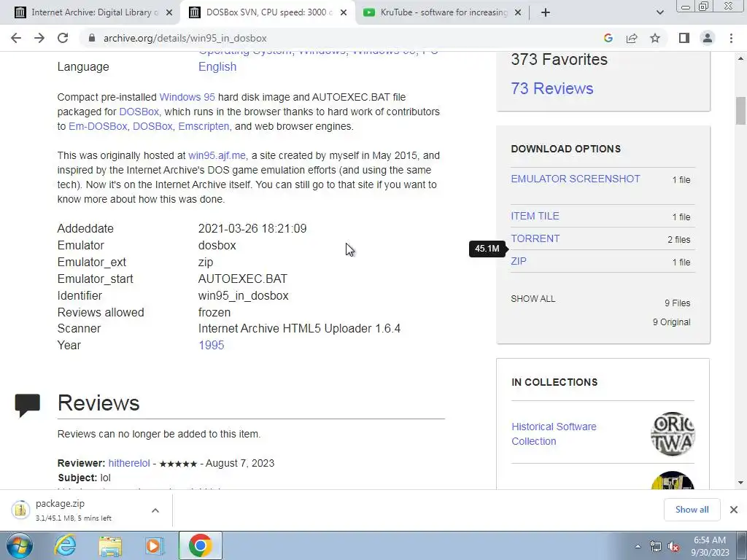The height and width of the screenshot is (560, 747).
Task: Click the scrollbar down arrow
Action: (740, 483)
